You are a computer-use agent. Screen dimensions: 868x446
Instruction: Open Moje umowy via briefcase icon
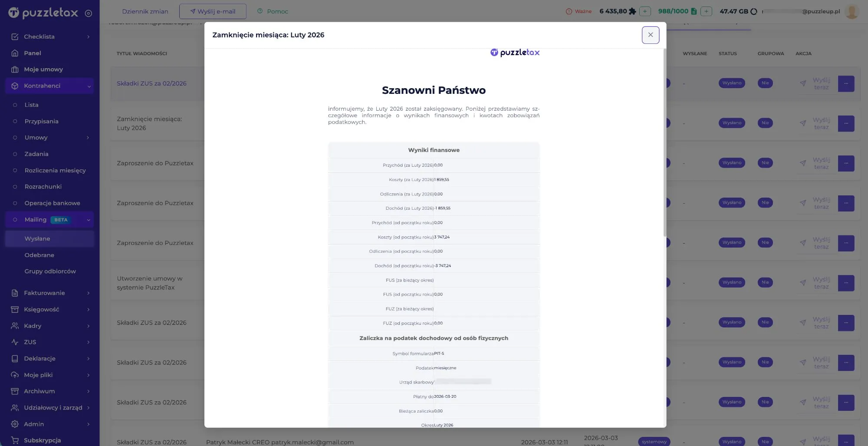point(15,69)
